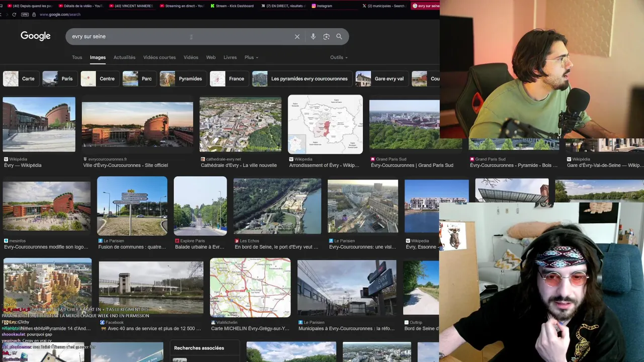Expand the Plus dropdown menu
Image resolution: width=644 pixels, height=362 pixels.
click(251, 57)
